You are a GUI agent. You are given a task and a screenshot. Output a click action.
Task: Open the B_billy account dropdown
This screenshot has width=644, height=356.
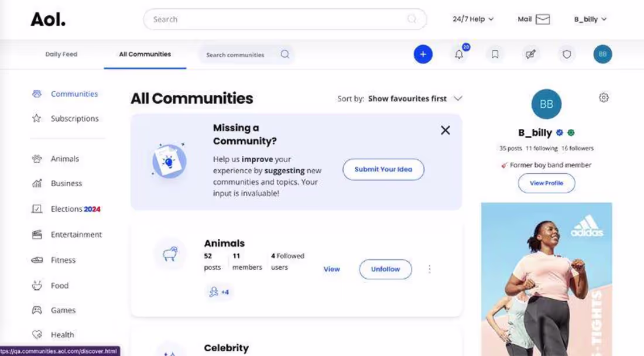[x=590, y=19]
